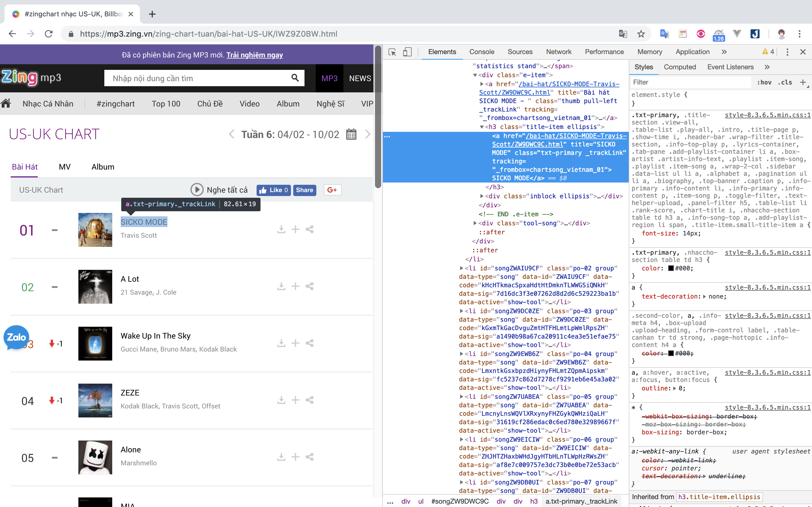Viewport: 812px width, 507px height.
Task: Collapse the div class e-item node
Action: 475,75
